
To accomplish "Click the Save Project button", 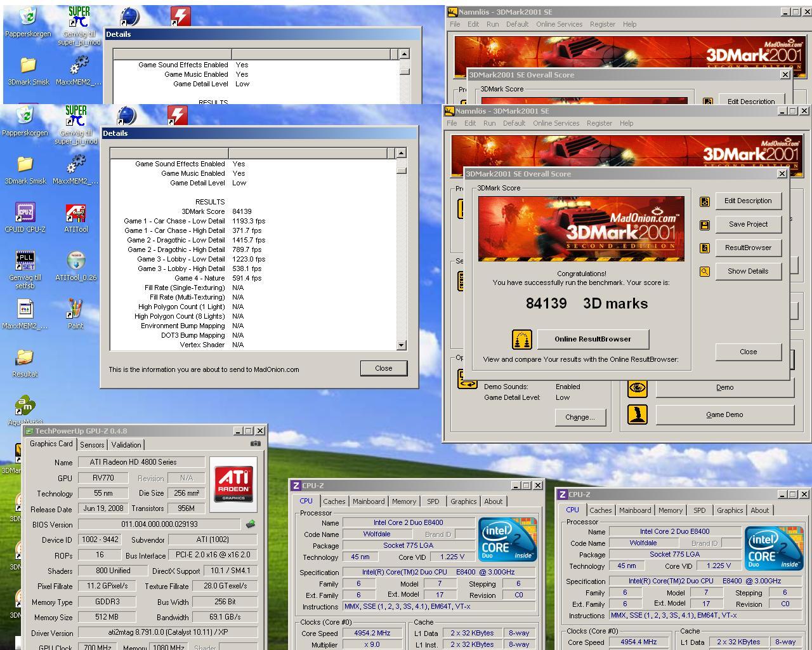I will click(x=749, y=224).
